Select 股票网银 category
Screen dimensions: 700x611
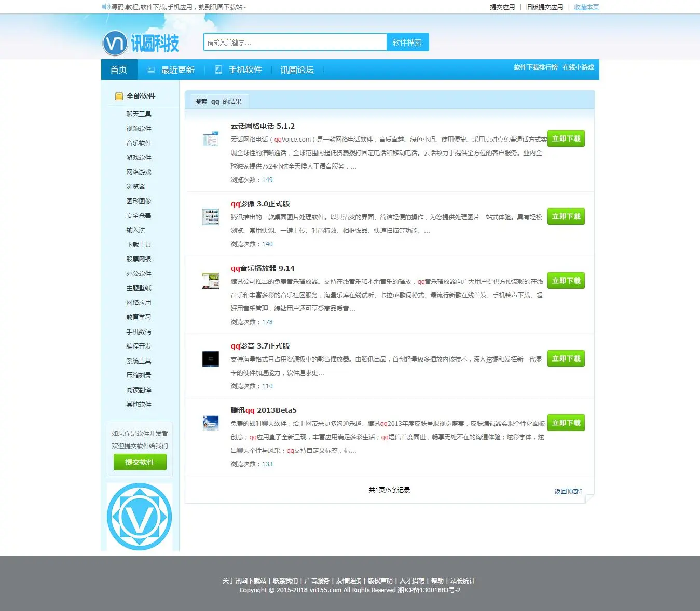139,259
